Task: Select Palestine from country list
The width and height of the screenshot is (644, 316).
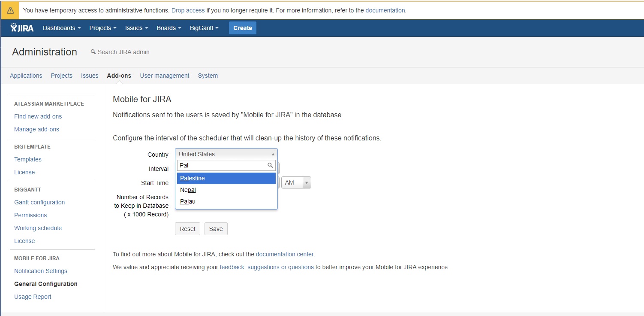Action: tap(226, 178)
